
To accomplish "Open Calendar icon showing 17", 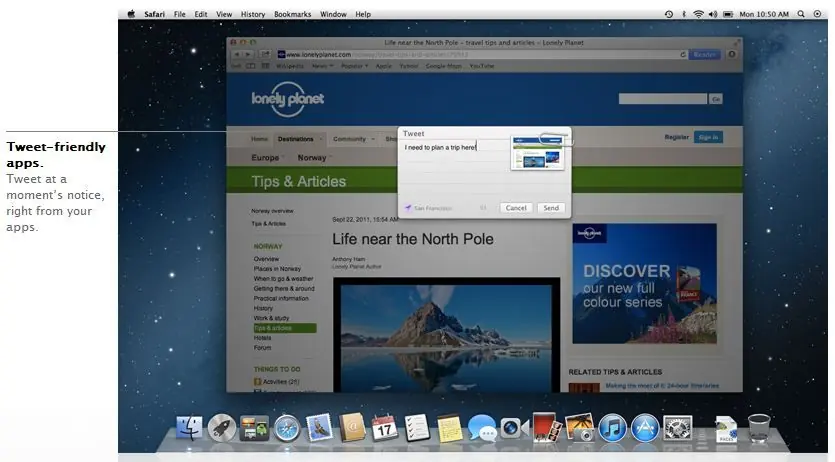I will [384, 428].
